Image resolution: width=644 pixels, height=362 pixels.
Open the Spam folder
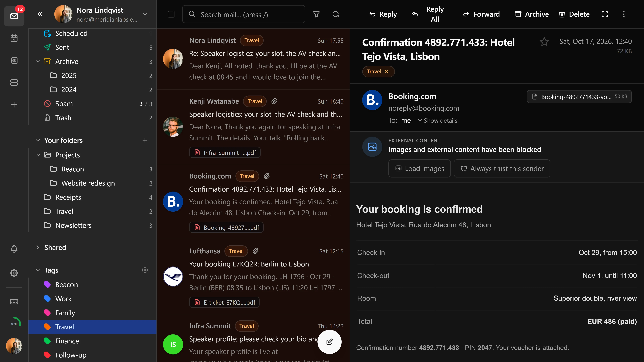click(93, 104)
